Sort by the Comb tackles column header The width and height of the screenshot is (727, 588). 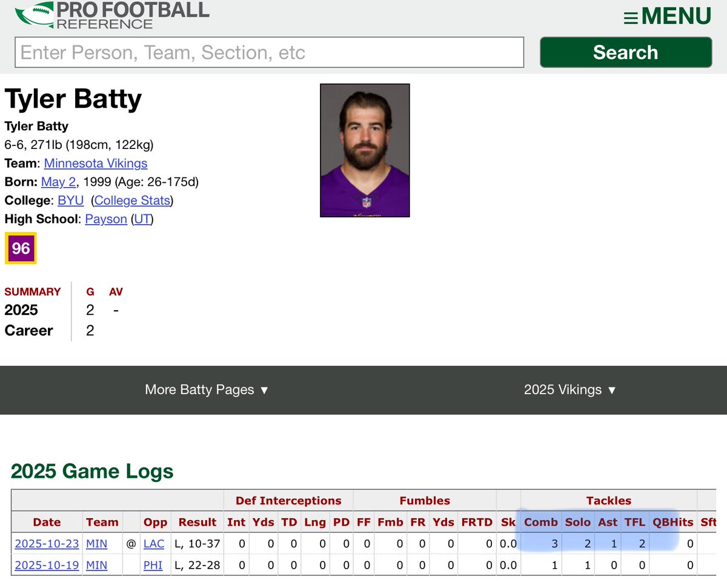541,522
